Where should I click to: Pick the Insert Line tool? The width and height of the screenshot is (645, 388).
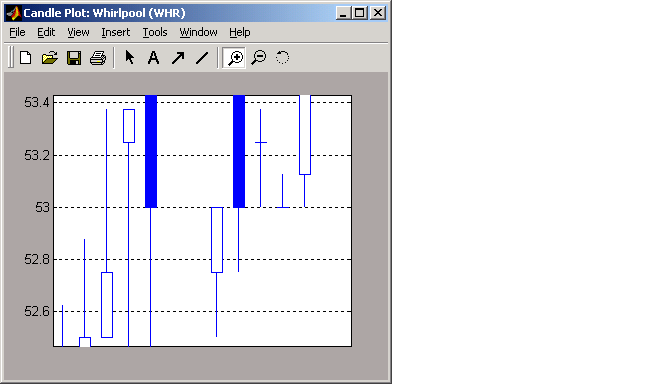[202, 58]
